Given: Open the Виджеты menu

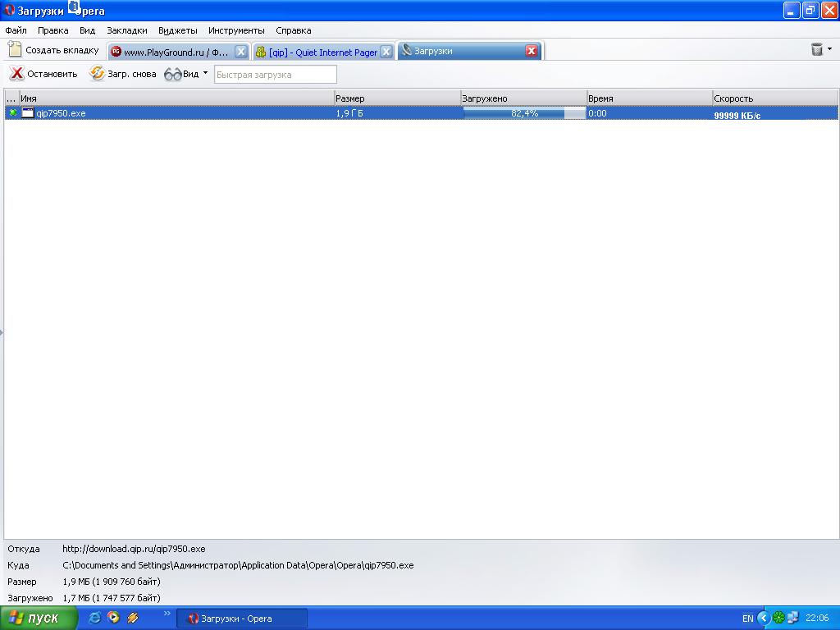Looking at the screenshot, I should click(x=178, y=30).
